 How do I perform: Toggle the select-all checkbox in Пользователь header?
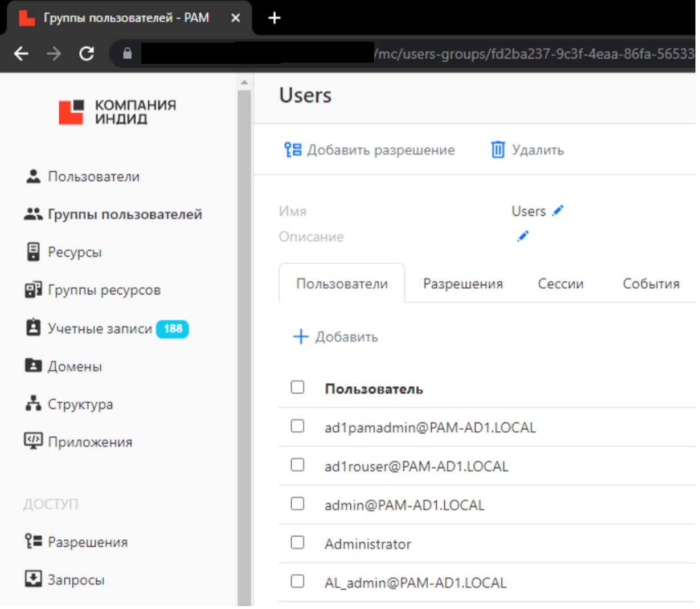pos(297,387)
